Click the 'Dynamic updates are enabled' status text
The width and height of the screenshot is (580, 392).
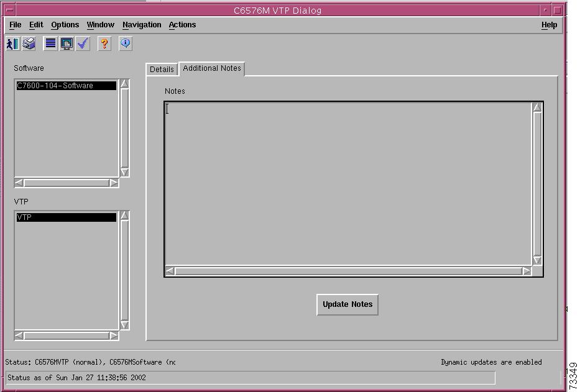[491, 362]
